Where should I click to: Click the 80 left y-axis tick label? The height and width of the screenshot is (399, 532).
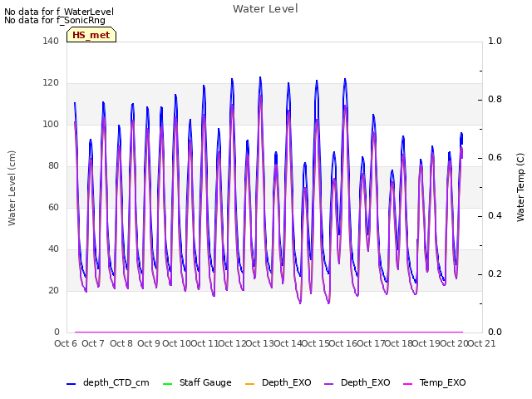point(53,166)
